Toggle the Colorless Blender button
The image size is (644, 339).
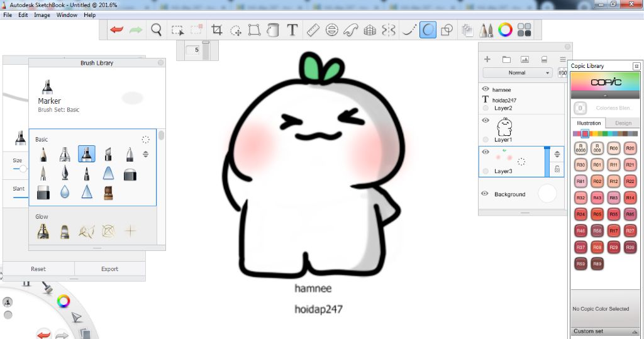click(x=580, y=108)
